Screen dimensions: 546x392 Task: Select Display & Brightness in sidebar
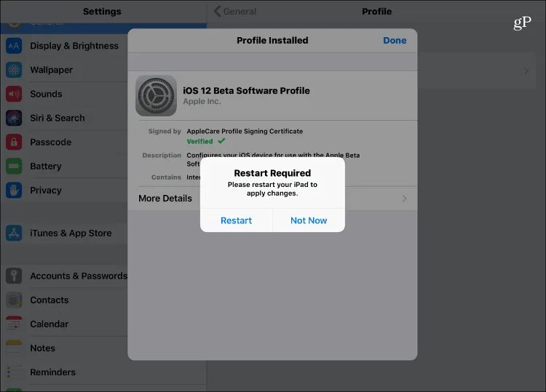coord(74,46)
